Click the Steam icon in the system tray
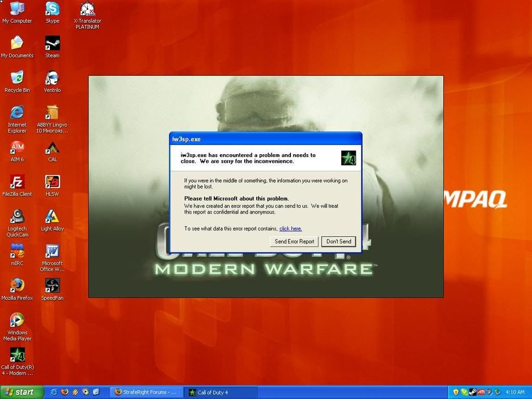 click(473, 392)
